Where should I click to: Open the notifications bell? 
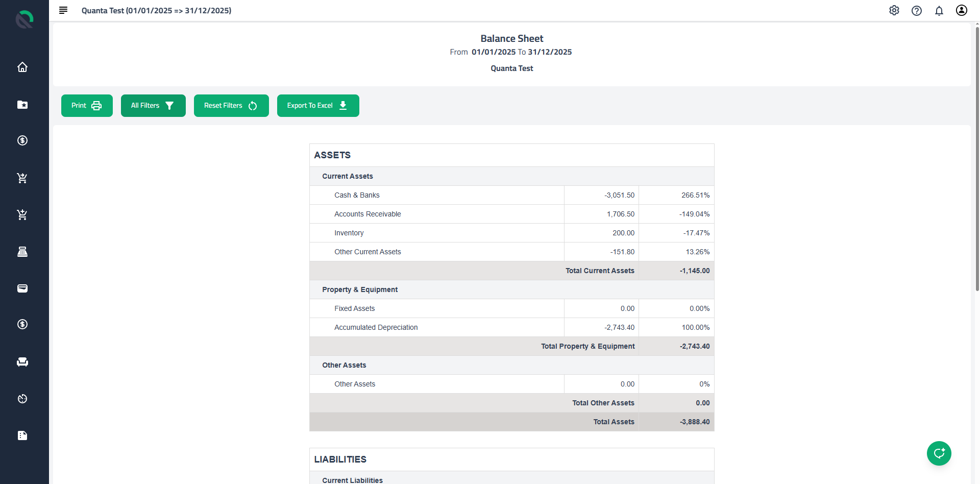939,10
